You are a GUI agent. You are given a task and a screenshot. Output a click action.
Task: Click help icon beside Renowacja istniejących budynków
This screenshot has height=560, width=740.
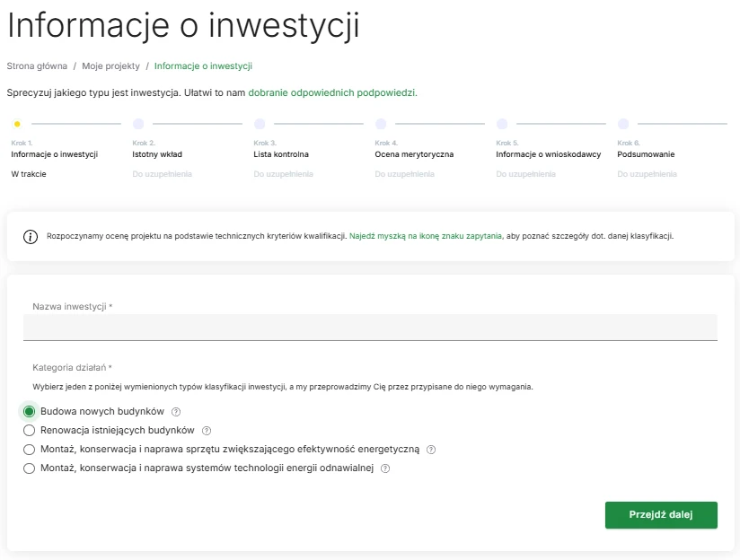207,431
